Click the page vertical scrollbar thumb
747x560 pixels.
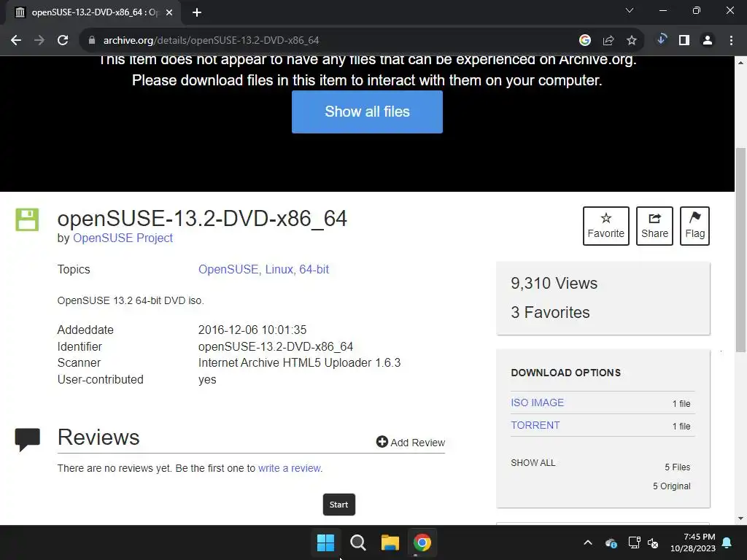pyautogui.click(x=740, y=250)
